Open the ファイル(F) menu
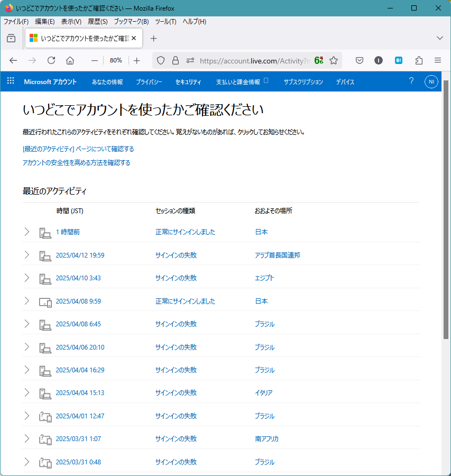 tap(16, 22)
